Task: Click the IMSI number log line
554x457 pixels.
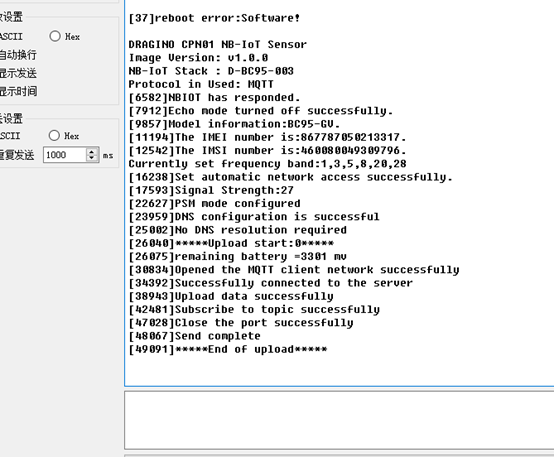Action: coord(267,151)
